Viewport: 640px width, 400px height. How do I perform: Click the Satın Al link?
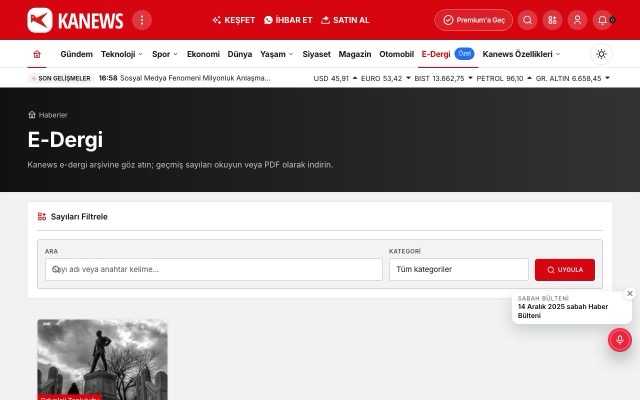click(345, 20)
